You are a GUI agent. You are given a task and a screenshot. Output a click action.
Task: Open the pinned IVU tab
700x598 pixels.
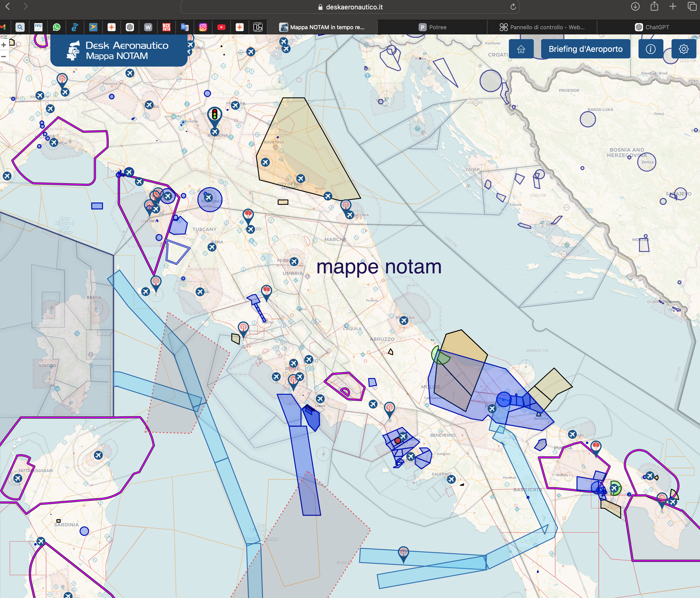[39, 27]
